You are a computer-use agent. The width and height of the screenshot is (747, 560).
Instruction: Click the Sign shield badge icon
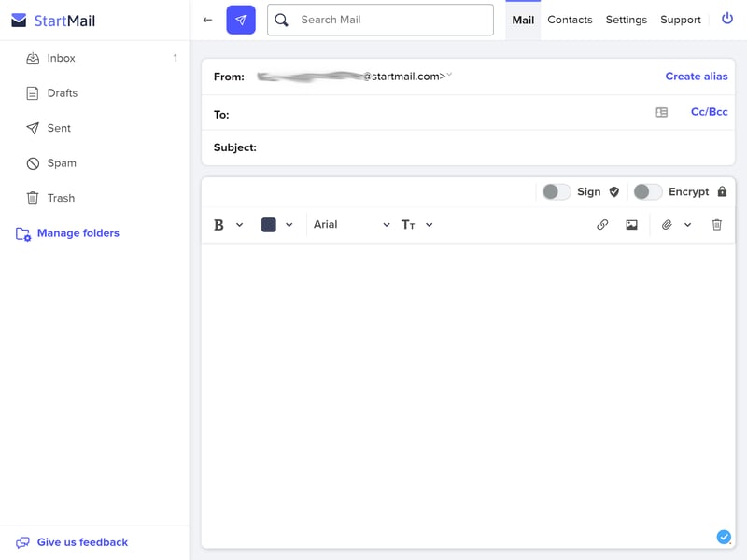pos(614,192)
